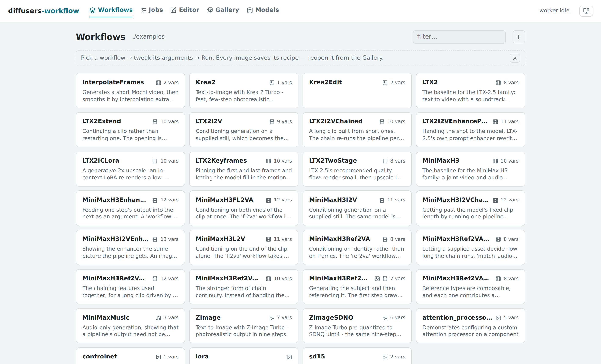Click the MiniMaxH3I2V workflow title
Viewport: 601px width, 364px height.
click(333, 200)
